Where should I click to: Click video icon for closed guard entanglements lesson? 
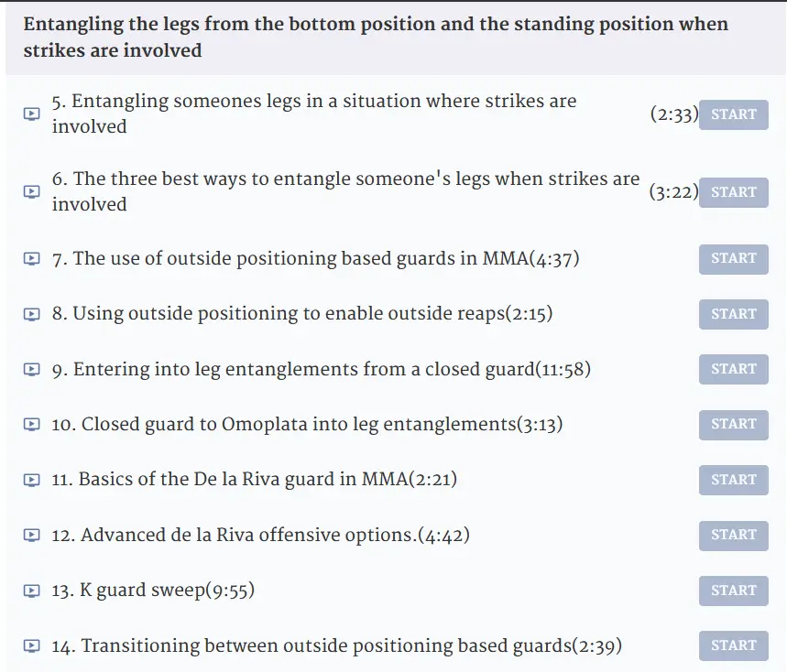(x=32, y=370)
